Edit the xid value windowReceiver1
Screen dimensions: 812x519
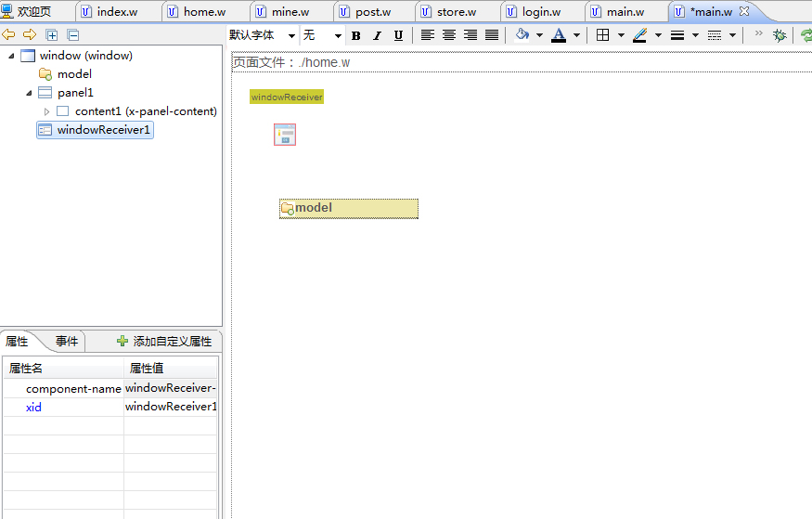[171, 407]
